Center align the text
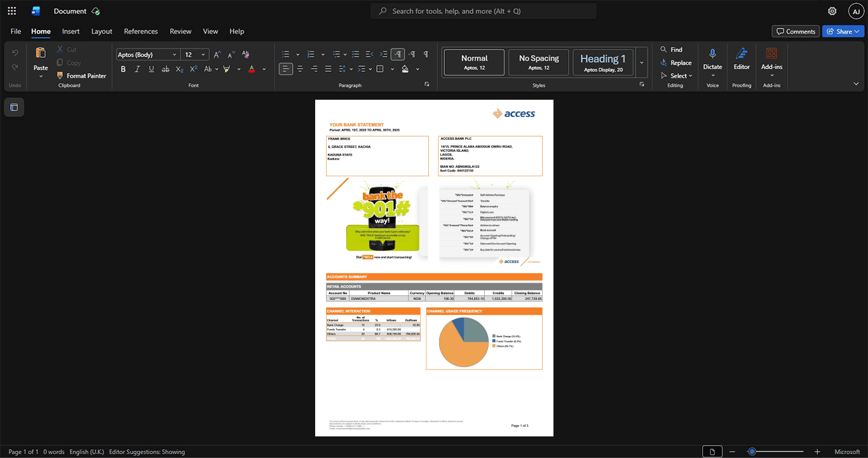The image size is (868, 458). pyautogui.click(x=300, y=69)
